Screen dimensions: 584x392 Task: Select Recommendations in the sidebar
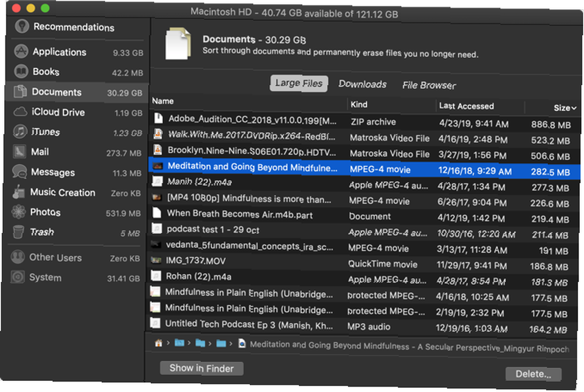click(74, 27)
